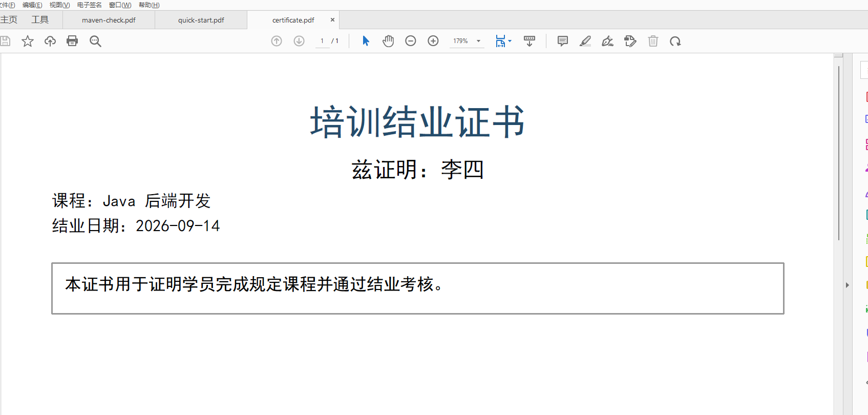The image size is (868, 415).
Task: Click the current page number field
Action: pos(322,41)
